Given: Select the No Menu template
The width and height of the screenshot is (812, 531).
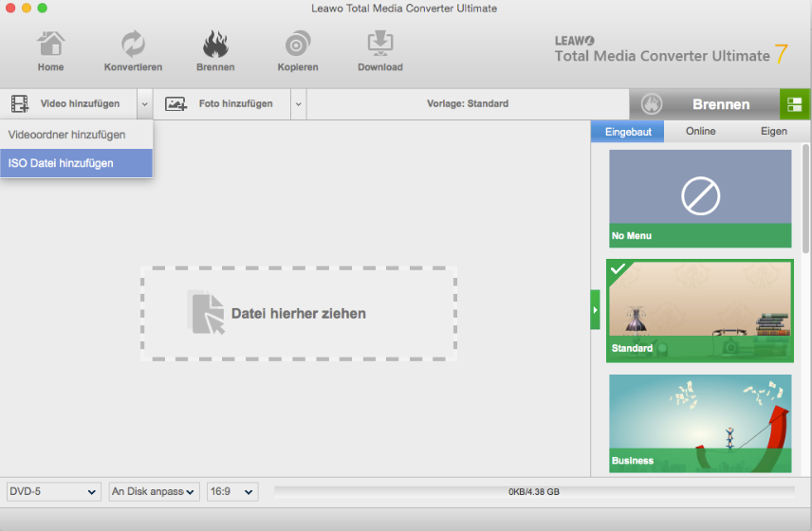Looking at the screenshot, I should (x=700, y=198).
